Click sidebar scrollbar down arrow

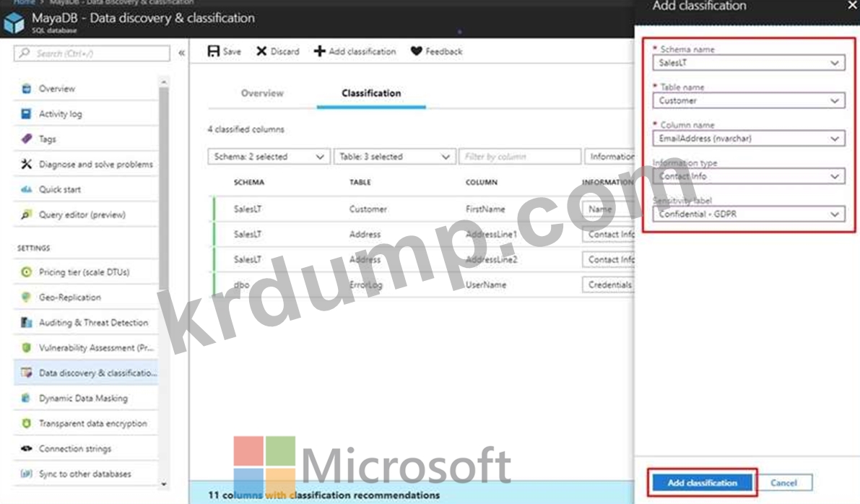[x=163, y=484]
